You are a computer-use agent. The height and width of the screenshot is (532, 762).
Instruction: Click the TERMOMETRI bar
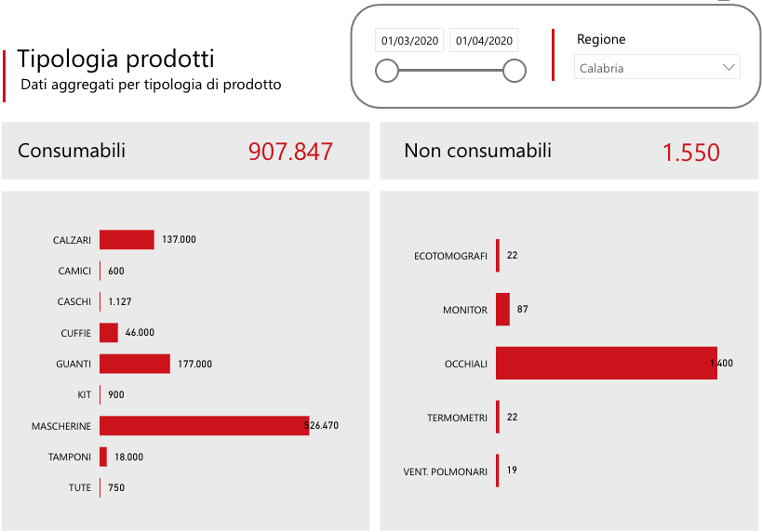(498, 418)
